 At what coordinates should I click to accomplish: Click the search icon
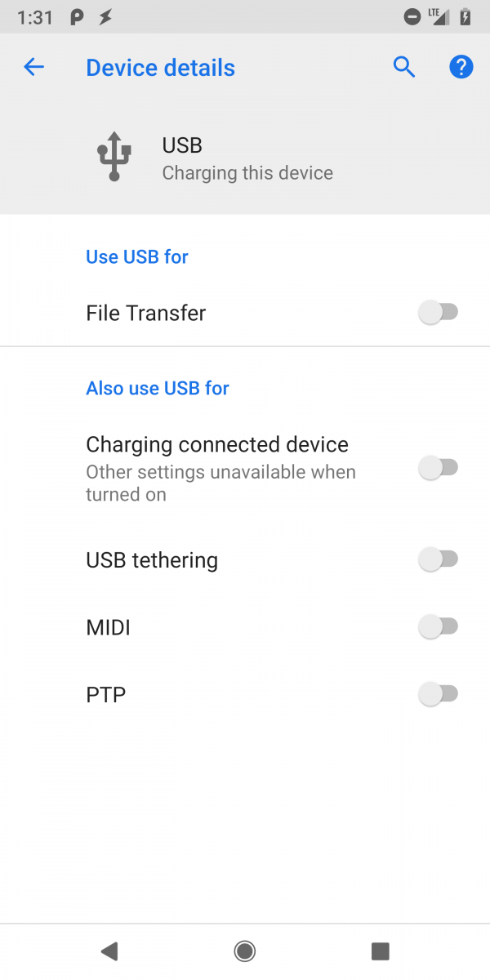404,67
